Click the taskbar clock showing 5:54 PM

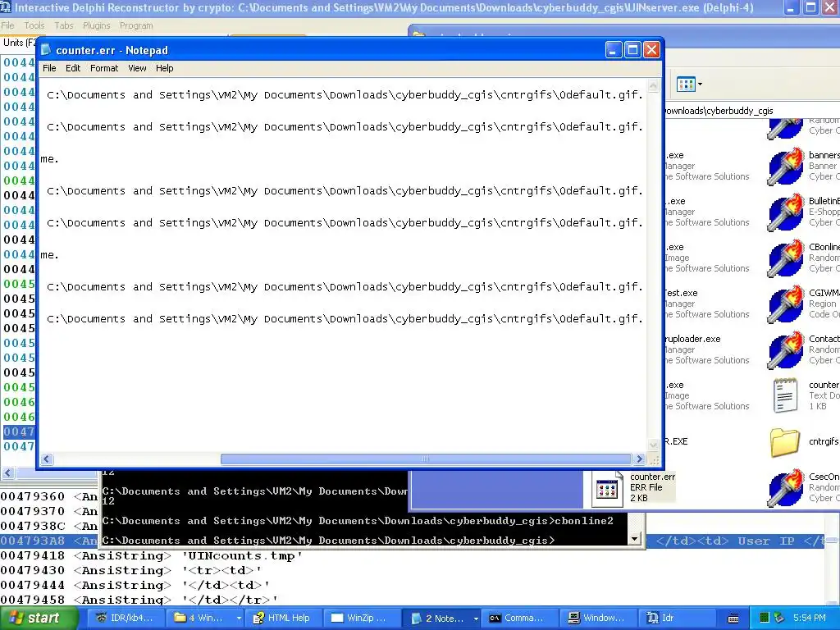(x=810, y=619)
